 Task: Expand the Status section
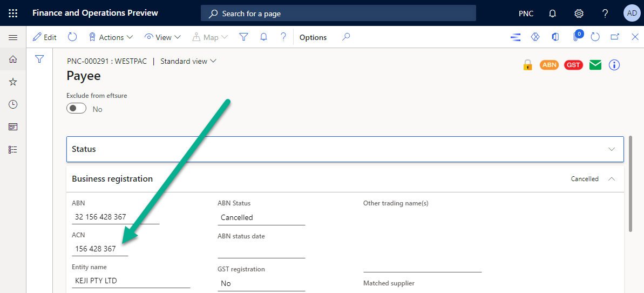[x=345, y=149]
